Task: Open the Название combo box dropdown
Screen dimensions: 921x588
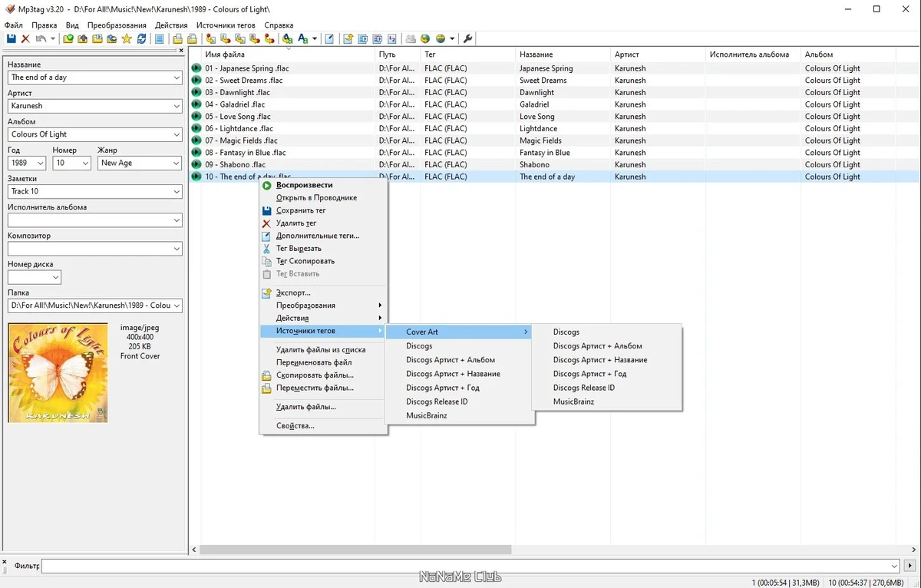Action: 177,78
